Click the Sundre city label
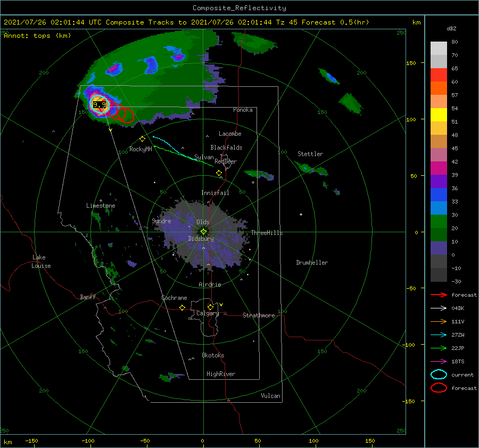The image size is (479, 448). [x=161, y=221]
